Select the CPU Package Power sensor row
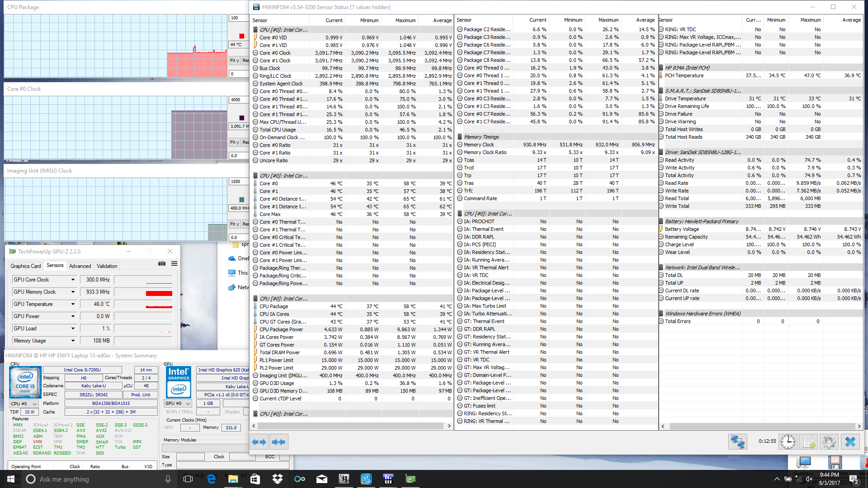 point(352,329)
